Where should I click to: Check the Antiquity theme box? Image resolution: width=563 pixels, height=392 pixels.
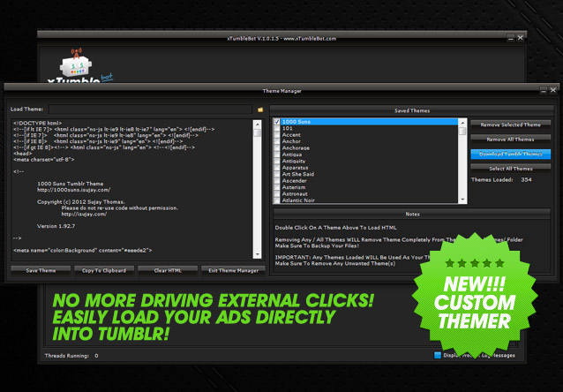[277, 161]
